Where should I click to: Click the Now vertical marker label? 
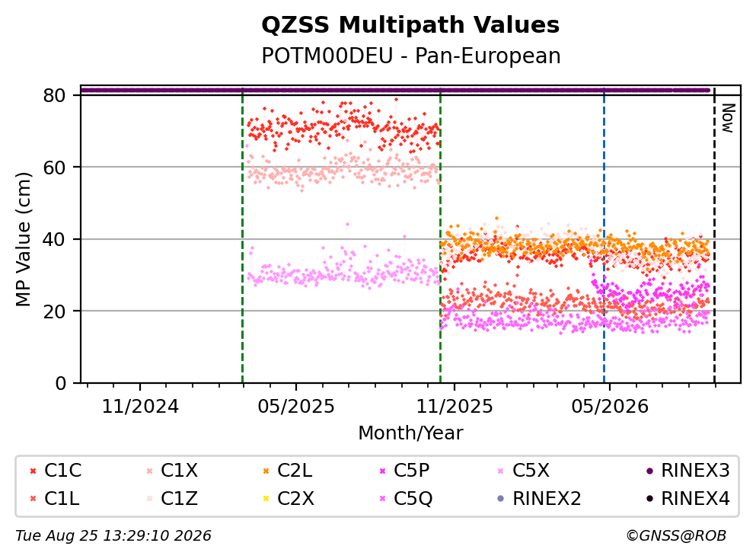click(728, 118)
